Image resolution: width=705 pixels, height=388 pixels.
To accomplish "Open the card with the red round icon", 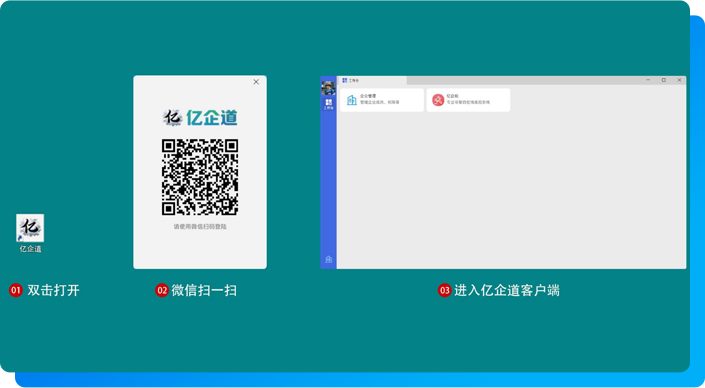I will (x=468, y=100).
